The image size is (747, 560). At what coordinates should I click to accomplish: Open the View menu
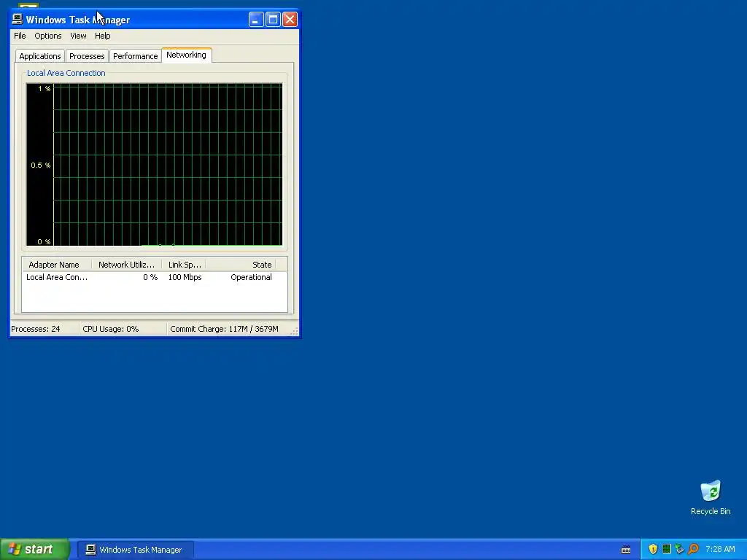click(78, 36)
